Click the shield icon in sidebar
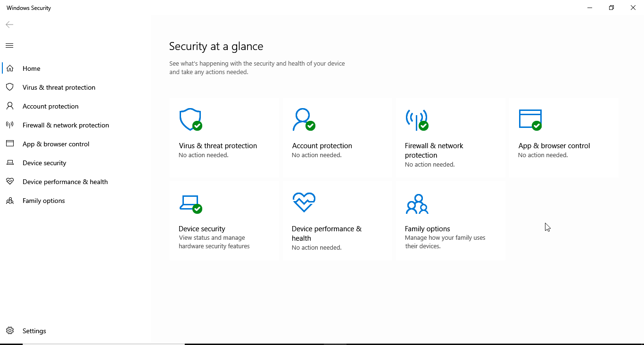Viewport: 644px width, 345px height. tap(10, 87)
